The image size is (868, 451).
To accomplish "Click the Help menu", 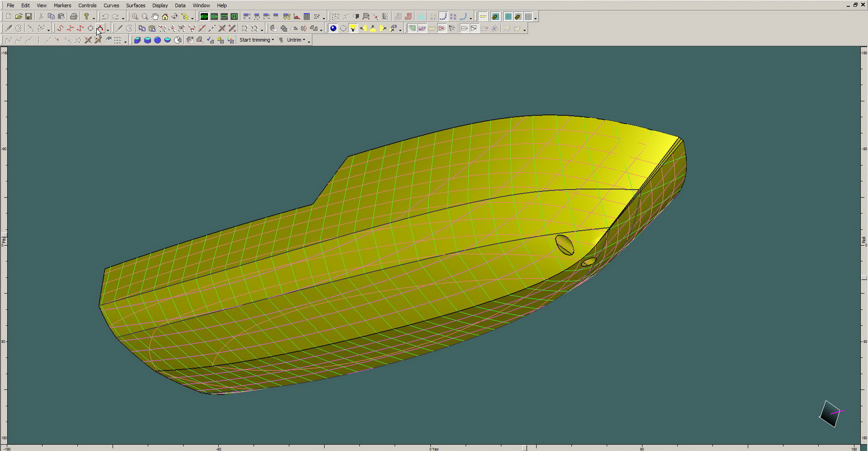I will coord(222,5).
